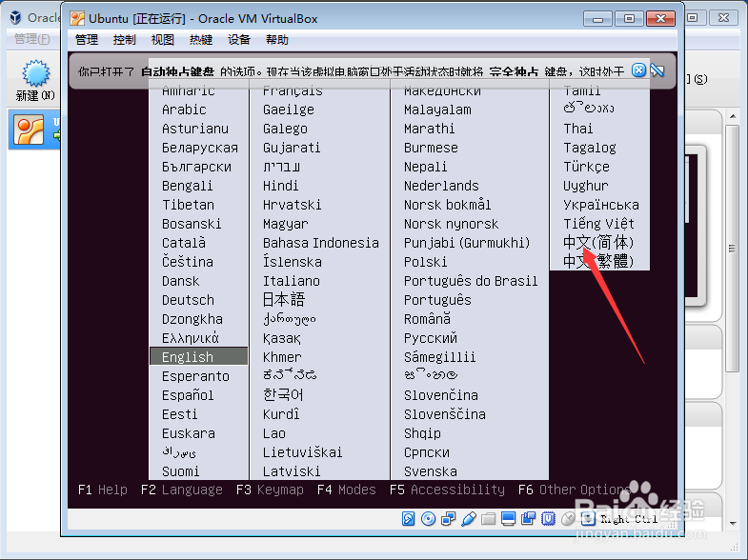748x560 pixels.
Task: Select 한국어 language
Action: tap(283, 394)
